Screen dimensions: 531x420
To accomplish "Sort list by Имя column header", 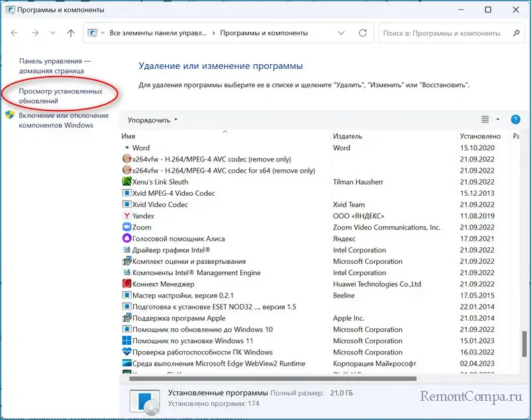I will (225, 136).
